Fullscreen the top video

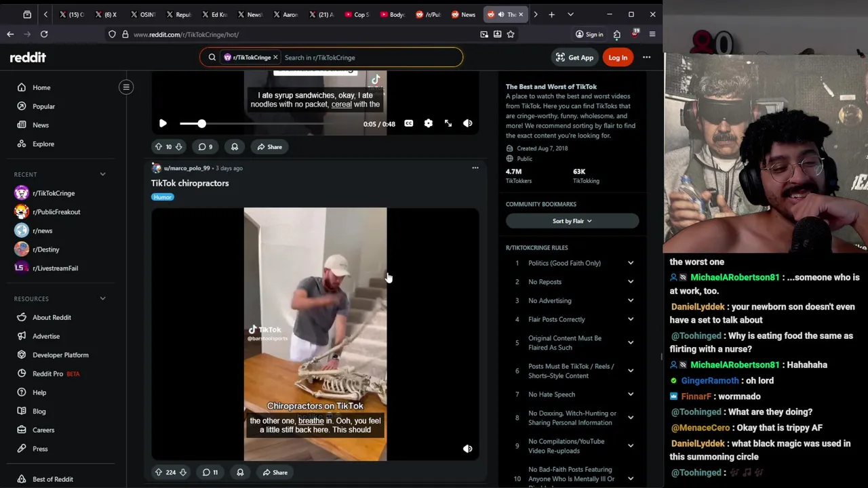tap(448, 123)
